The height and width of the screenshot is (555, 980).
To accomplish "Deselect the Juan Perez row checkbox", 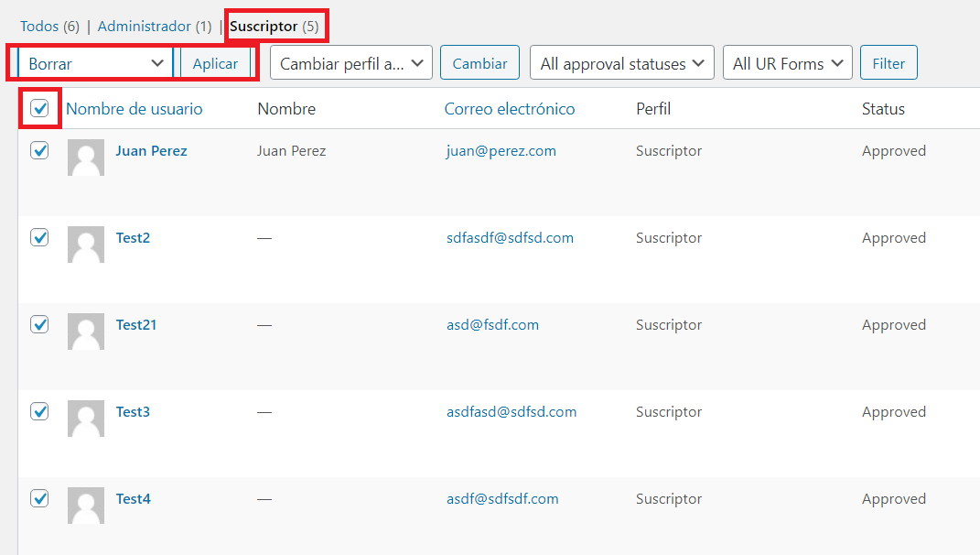I will click(x=39, y=150).
